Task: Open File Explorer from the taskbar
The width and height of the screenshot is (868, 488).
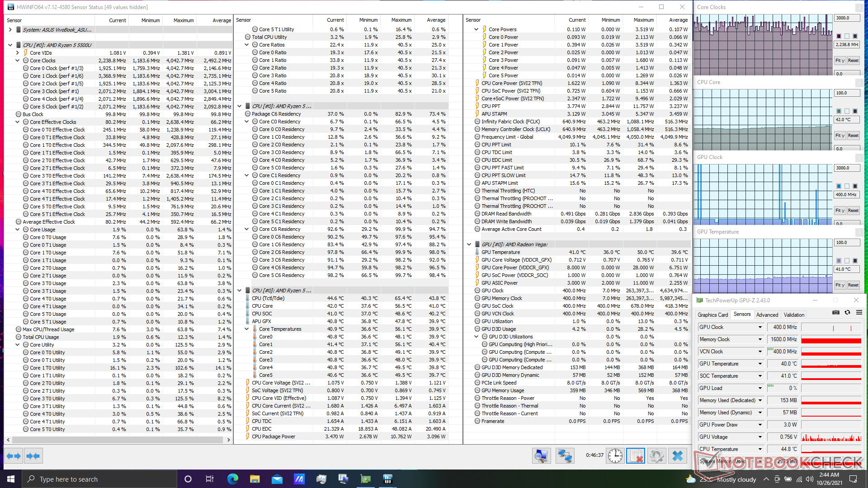Action: (255, 479)
